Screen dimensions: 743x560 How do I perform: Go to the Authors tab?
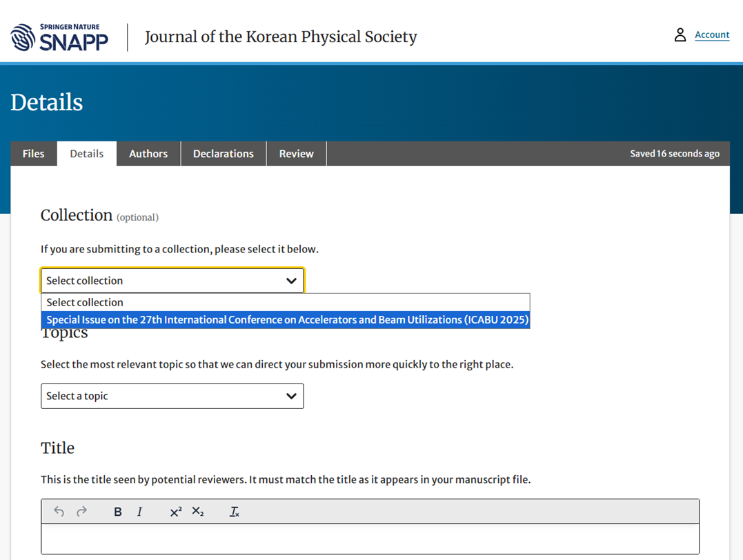[148, 154]
